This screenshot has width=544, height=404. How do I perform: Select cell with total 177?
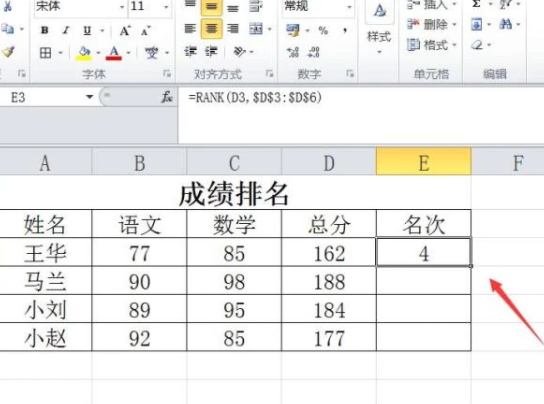pos(329,338)
